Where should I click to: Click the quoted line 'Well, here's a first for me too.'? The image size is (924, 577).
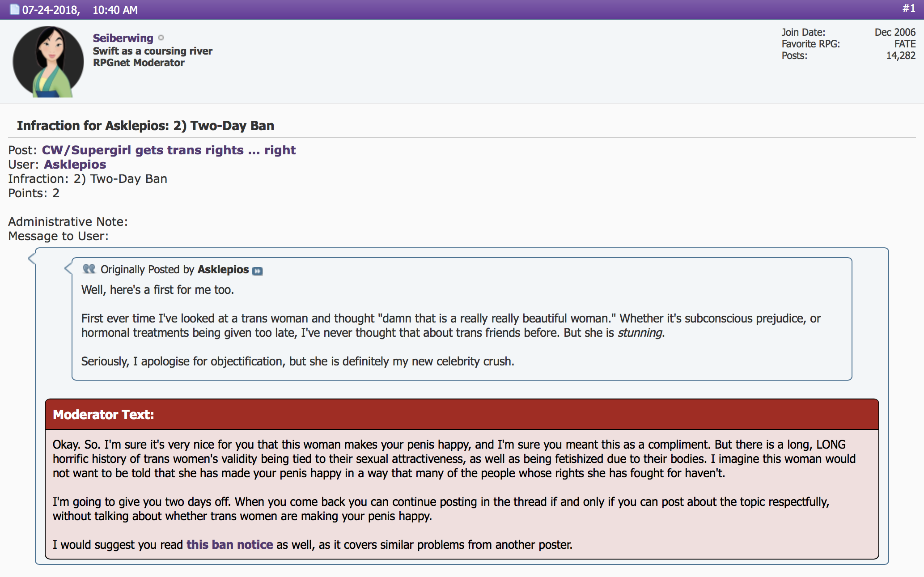coord(157,289)
